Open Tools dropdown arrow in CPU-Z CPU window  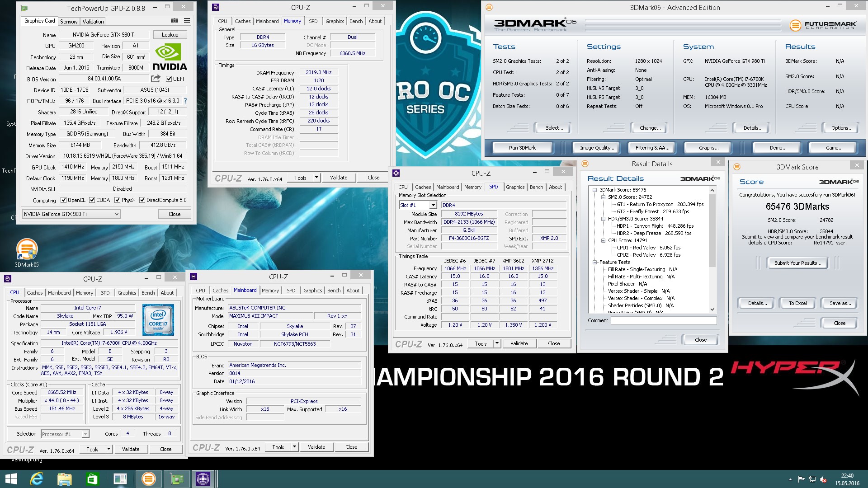pyautogui.click(x=108, y=449)
